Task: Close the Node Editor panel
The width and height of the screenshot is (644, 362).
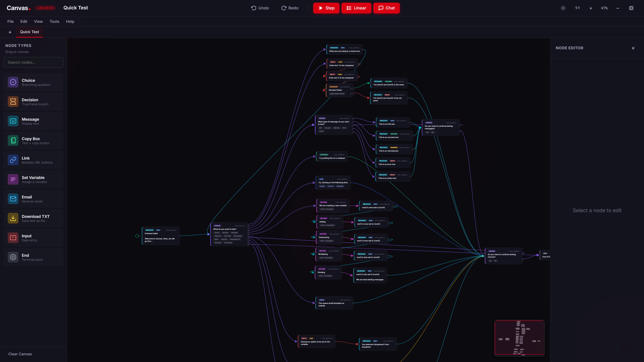Action: click(633, 48)
